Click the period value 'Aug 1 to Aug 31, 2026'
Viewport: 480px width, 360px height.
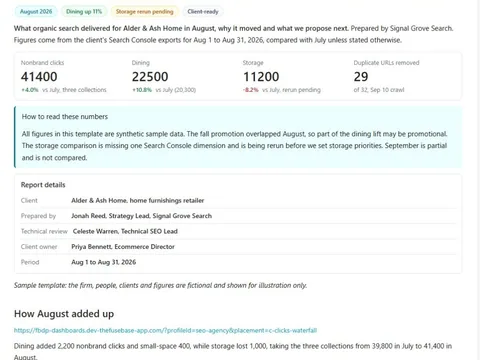(x=104, y=262)
